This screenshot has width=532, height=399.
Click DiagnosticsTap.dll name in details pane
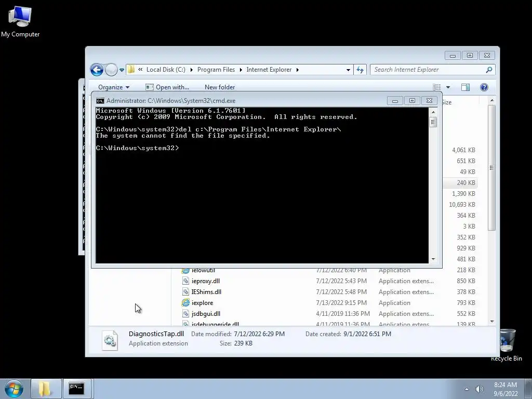pos(156,334)
